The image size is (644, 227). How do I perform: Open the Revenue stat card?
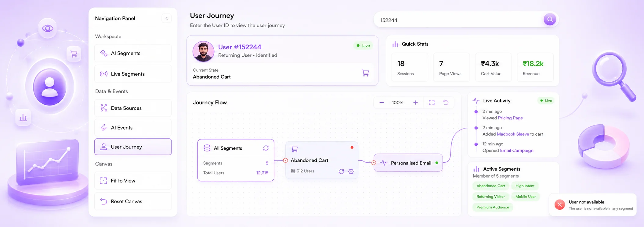535,67
